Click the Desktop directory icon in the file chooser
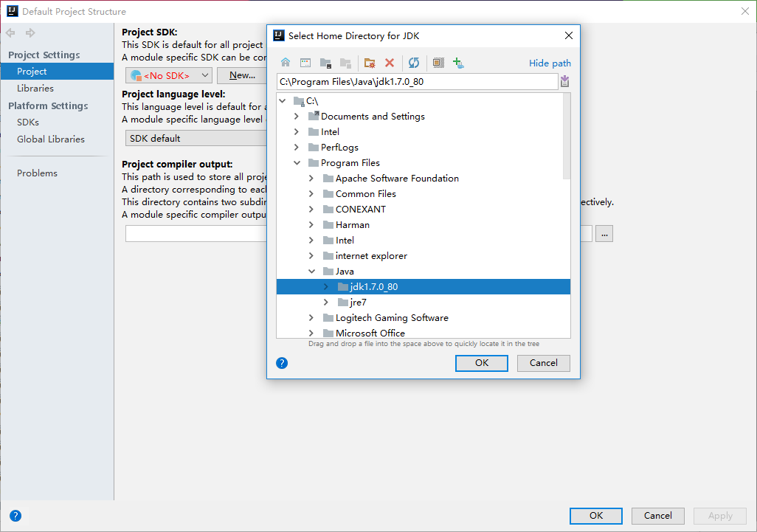Image resolution: width=757 pixels, height=532 pixels. coord(305,63)
